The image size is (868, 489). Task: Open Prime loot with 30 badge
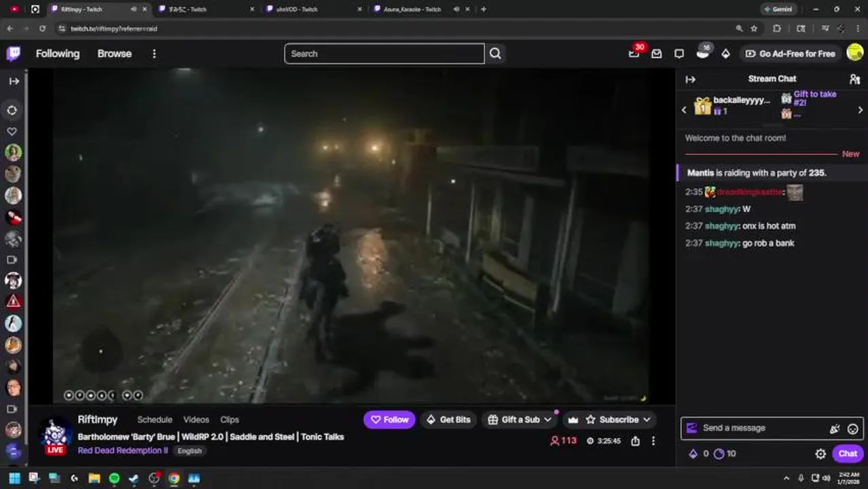coord(634,53)
